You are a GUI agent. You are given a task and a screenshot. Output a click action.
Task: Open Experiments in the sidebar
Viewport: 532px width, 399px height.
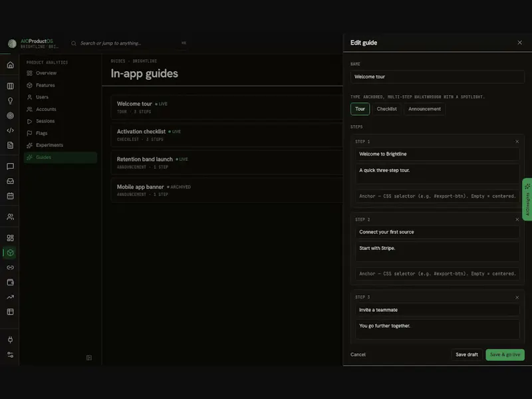(61, 145)
